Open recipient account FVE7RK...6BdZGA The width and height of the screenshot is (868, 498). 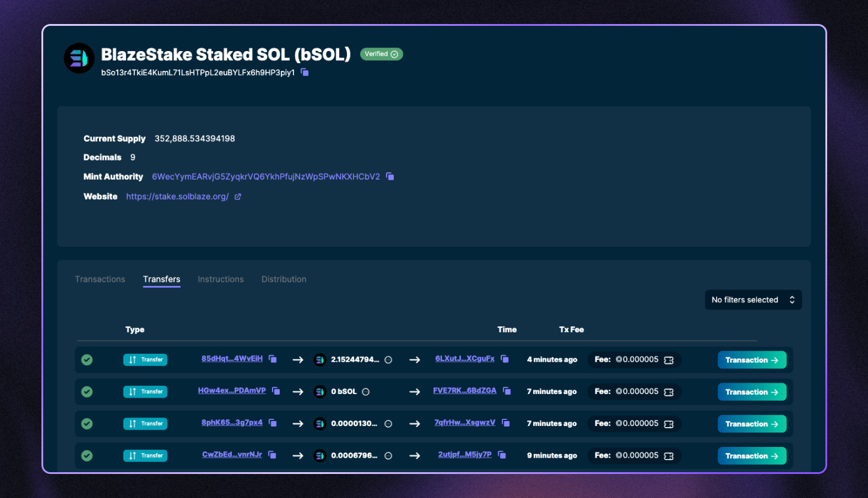(x=465, y=390)
